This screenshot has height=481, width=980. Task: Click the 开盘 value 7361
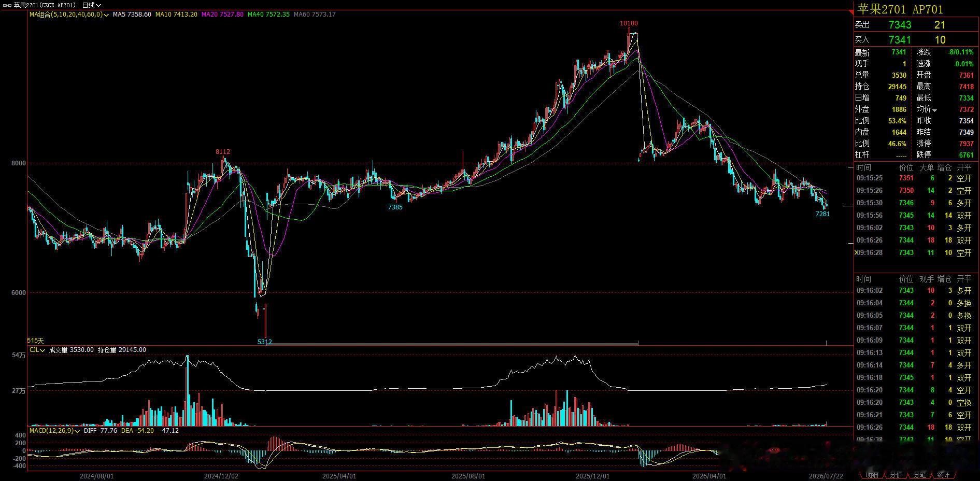click(x=967, y=75)
